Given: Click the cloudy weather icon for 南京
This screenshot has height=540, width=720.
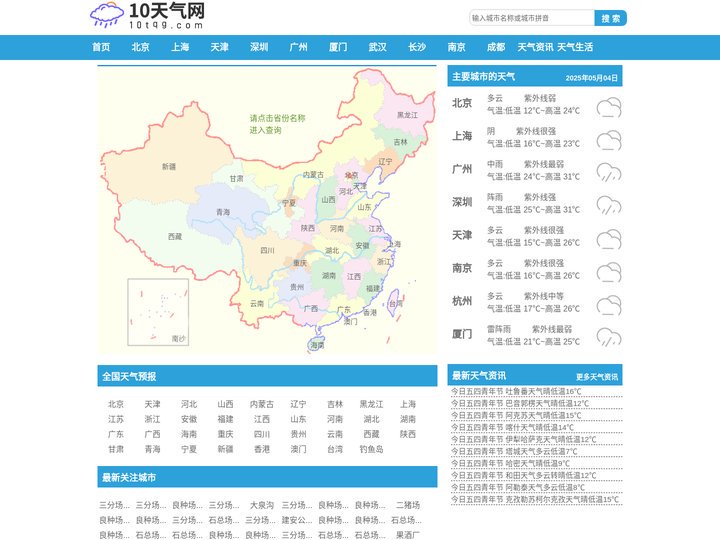Looking at the screenshot, I should [x=609, y=272].
